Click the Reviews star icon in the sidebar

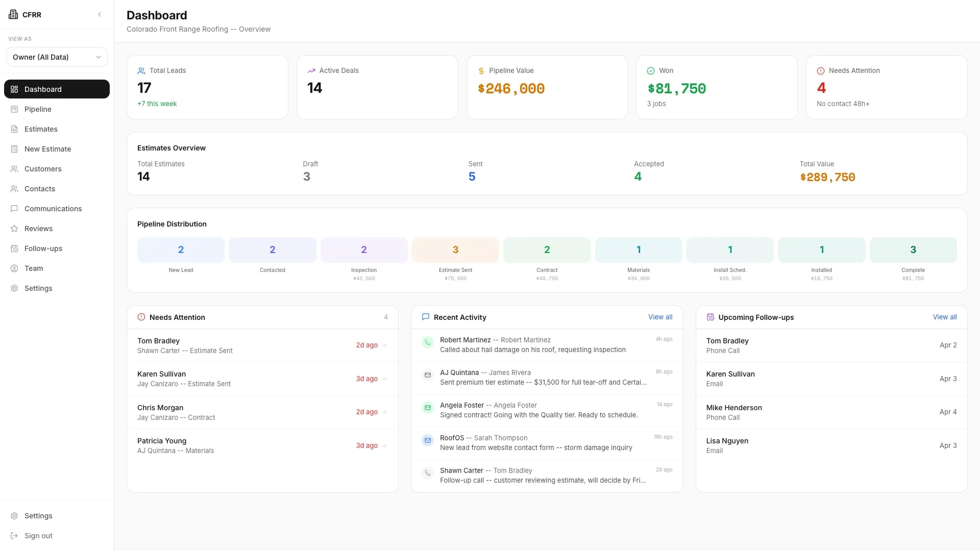click(14, 229)
